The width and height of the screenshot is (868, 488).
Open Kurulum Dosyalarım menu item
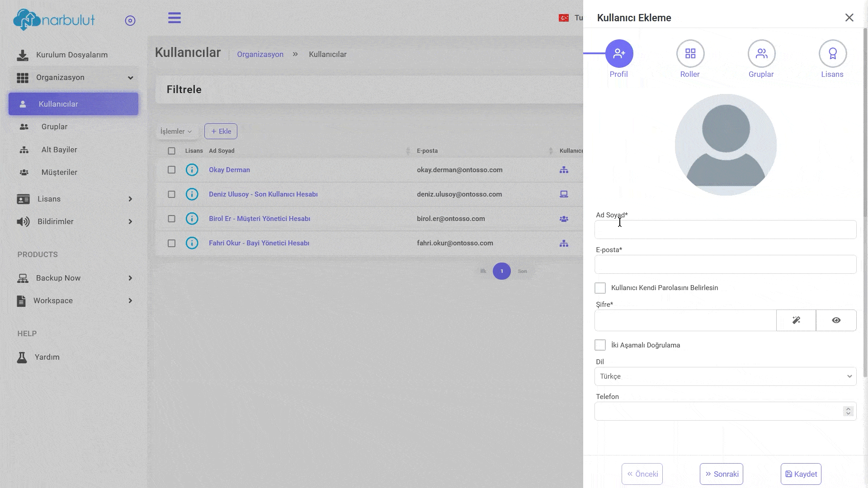click(x=72, y=55)
